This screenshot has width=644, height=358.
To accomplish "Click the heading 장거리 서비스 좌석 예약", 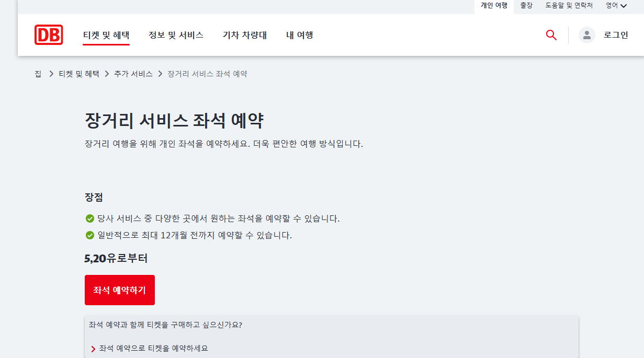I will coord(174,121).
